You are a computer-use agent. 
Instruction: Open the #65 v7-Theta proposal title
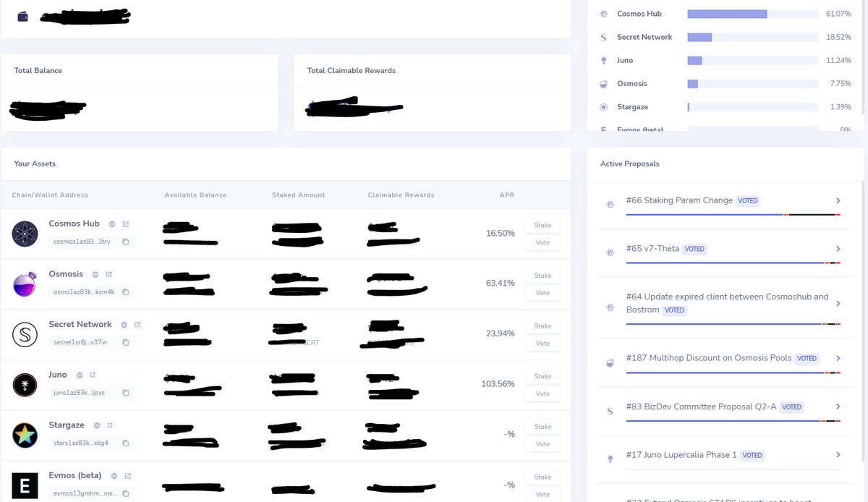652,249
